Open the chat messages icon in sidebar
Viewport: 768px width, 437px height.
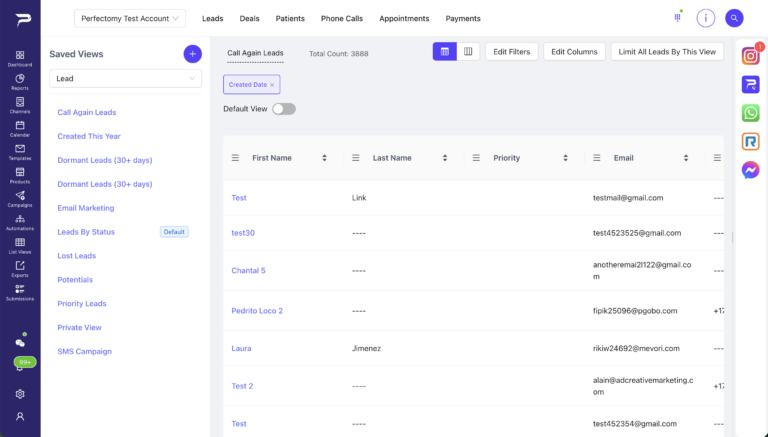pyautogui.click(x=20, y=343)
